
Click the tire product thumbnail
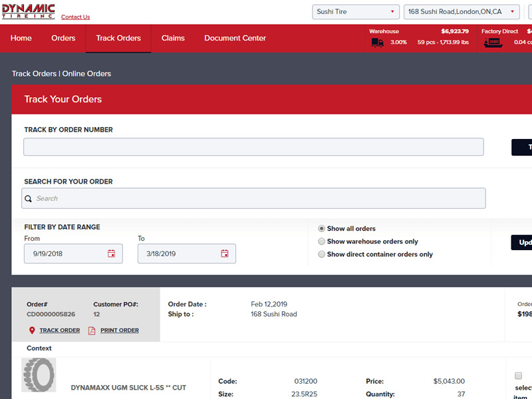tap(39, 375)
